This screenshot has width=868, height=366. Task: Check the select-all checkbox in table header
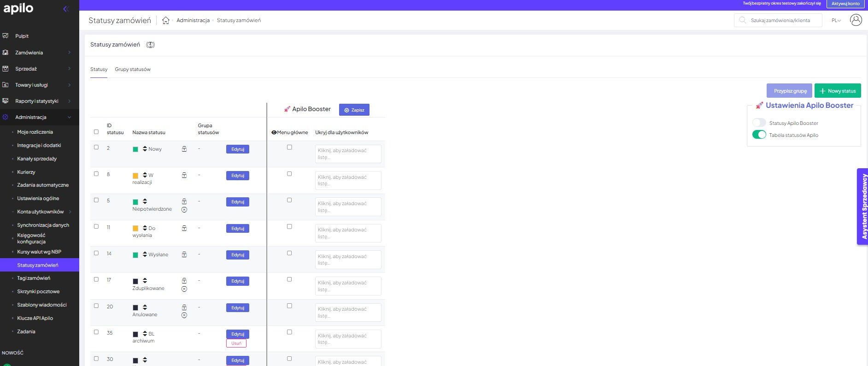pyautogui.click(x=96, y=132)
